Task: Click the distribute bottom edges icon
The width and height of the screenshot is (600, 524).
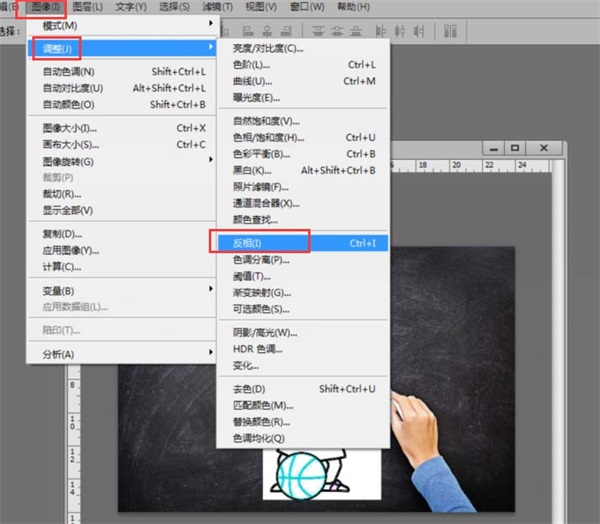Action: (356, 31)
